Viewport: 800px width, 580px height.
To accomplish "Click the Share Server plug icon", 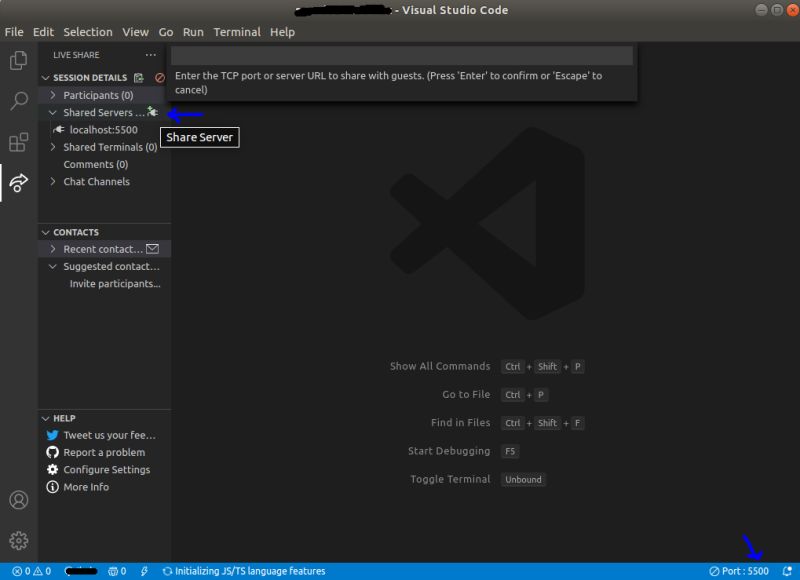I will click(x=152, y=112).
